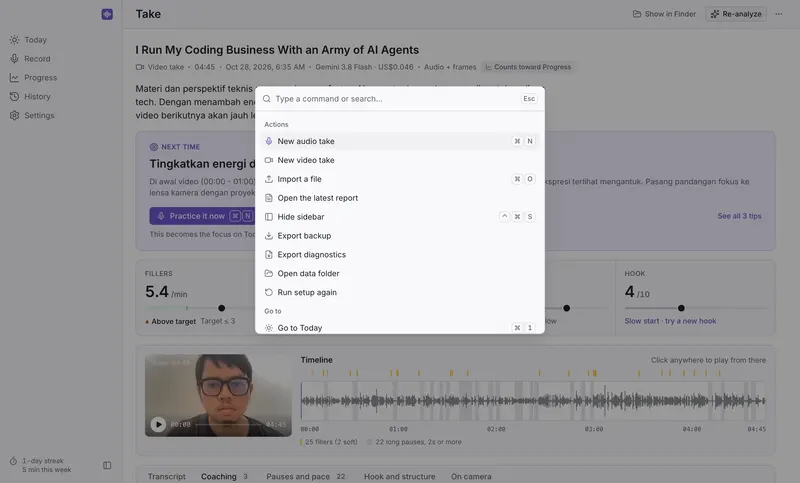The height and width of the screenshot is (483, 800).
Task: Click folder icon beside Open data folder
Action: pos(269,273)
